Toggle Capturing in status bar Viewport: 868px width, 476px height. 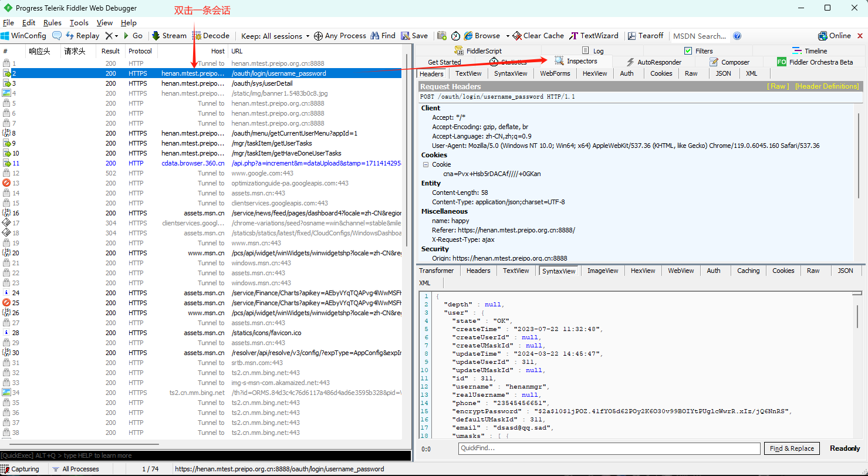pos(20,469)
